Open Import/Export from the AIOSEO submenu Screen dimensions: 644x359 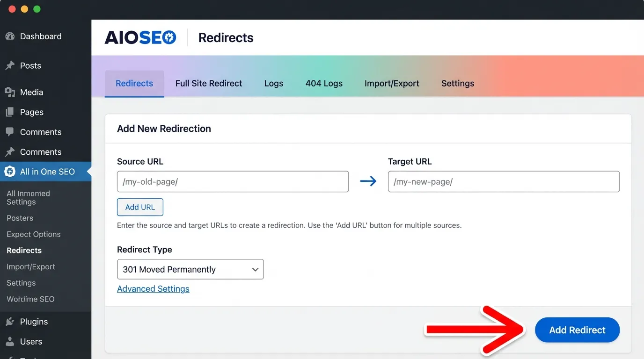click(x=30, y=266)
